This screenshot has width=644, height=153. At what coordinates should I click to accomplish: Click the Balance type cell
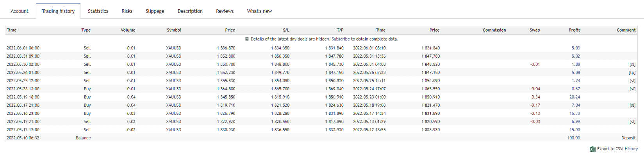tap(83, 138)
